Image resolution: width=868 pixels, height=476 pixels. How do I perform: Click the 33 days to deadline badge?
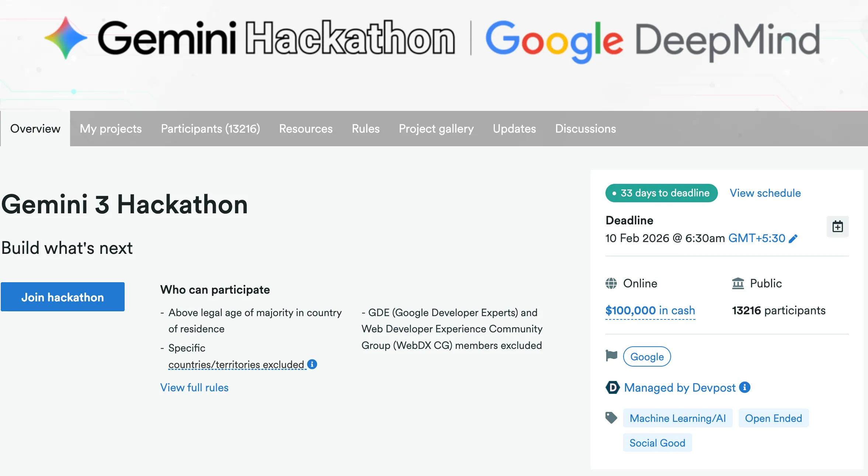[x=661, y=193]
